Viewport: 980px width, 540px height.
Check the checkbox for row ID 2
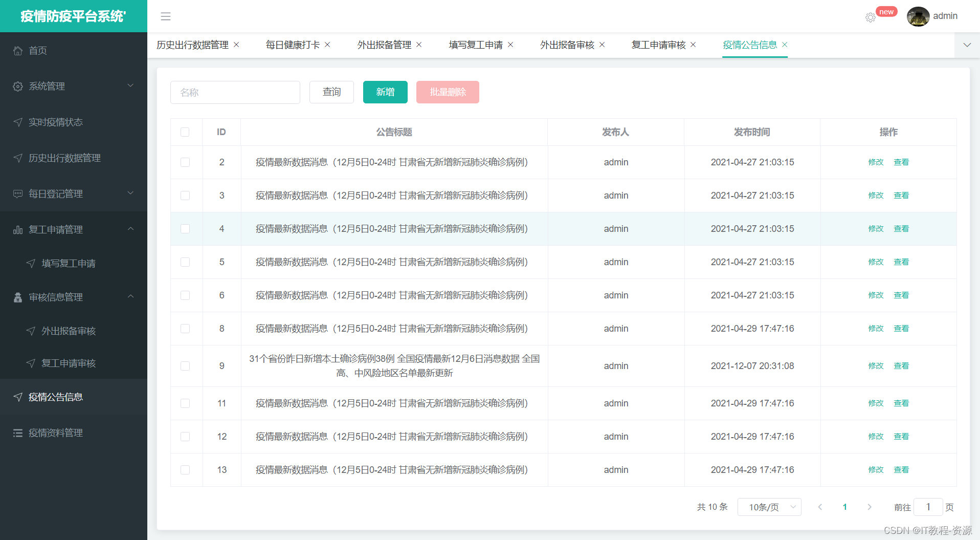click(x=185, y=162)
